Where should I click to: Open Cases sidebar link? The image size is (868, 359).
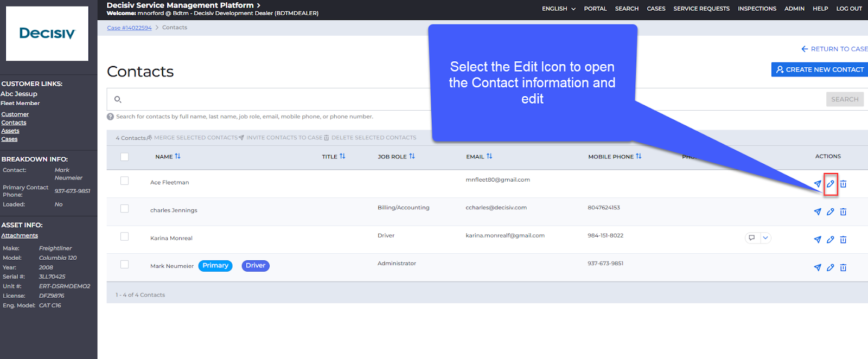coord(9,139)
